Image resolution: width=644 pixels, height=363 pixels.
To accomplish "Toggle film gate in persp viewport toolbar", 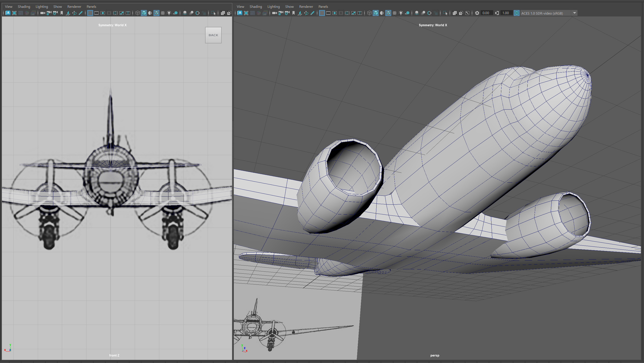I will [x=328, y=13].
